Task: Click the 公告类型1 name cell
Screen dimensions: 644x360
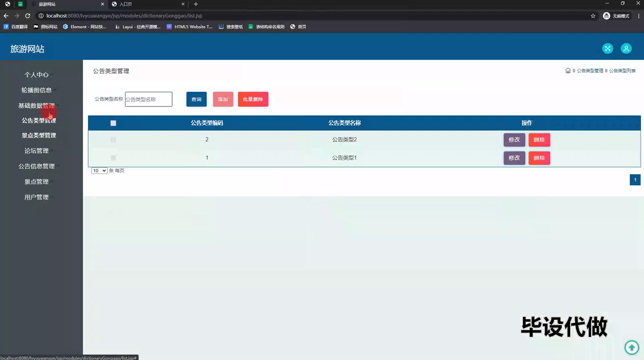Action: click(344, 157)
